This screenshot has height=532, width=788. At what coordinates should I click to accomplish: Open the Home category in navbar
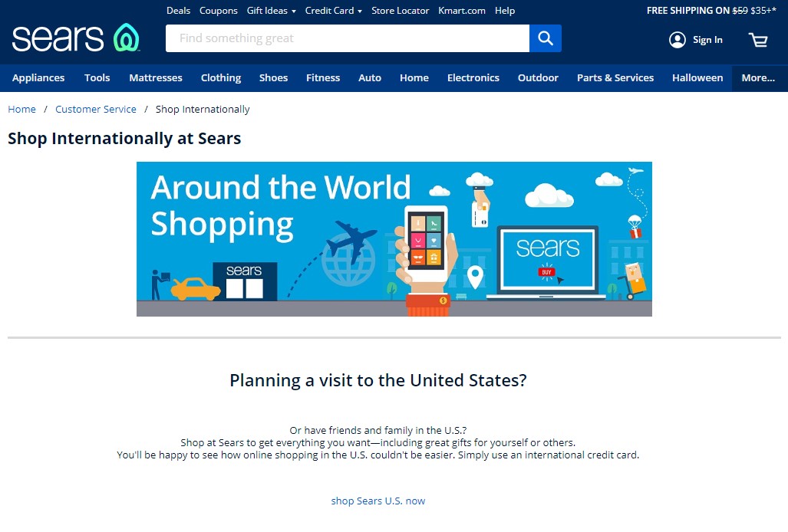(414, 77)
